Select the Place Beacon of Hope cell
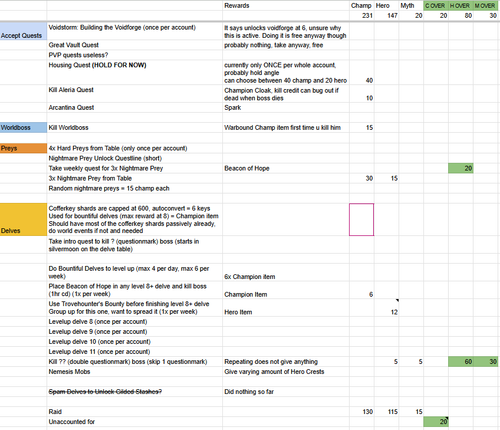The image size is (500, 430). click(x=135, y=290)
